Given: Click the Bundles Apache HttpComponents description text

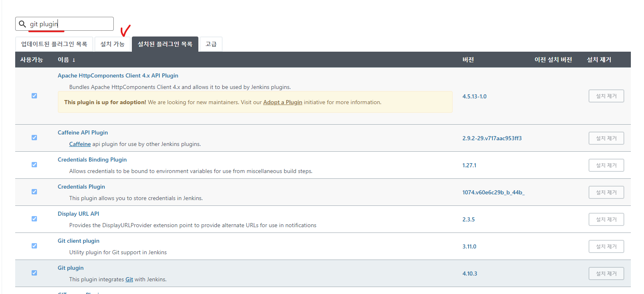Looking at the screenshot, I should coord(180,87).
